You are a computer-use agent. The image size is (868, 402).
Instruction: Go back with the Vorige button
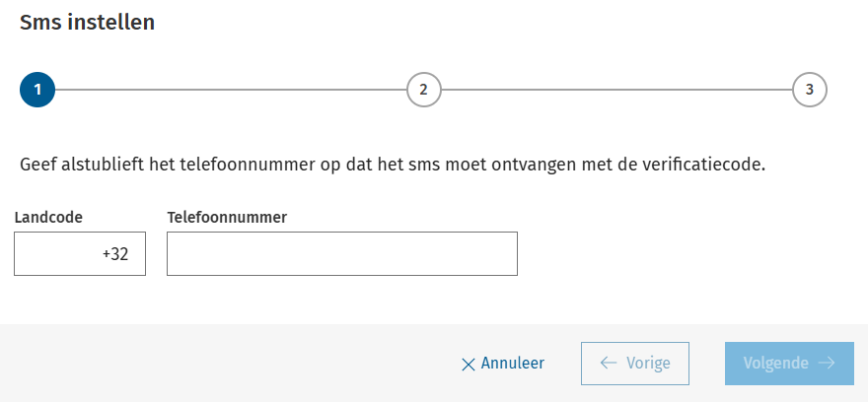pyautogui.click(x=635, y=364)
